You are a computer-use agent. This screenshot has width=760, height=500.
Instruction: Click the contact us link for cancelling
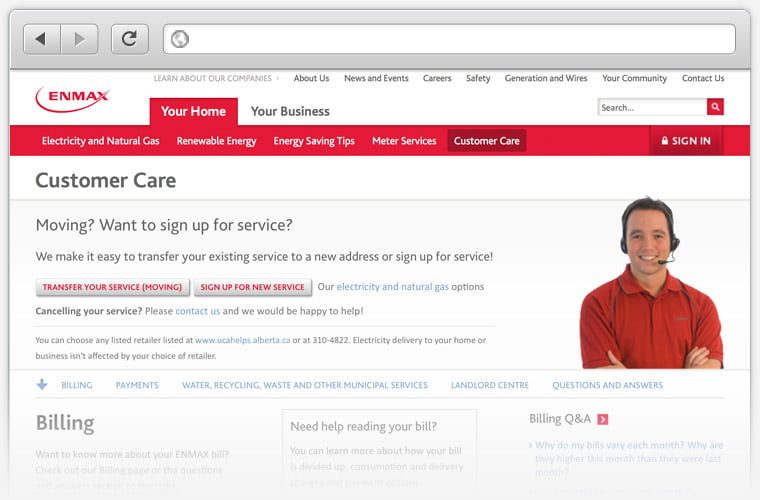tap(197, 311)
